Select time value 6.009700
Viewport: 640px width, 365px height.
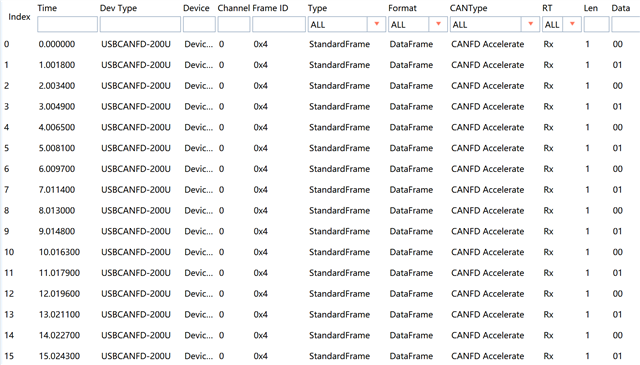(57, 169)
